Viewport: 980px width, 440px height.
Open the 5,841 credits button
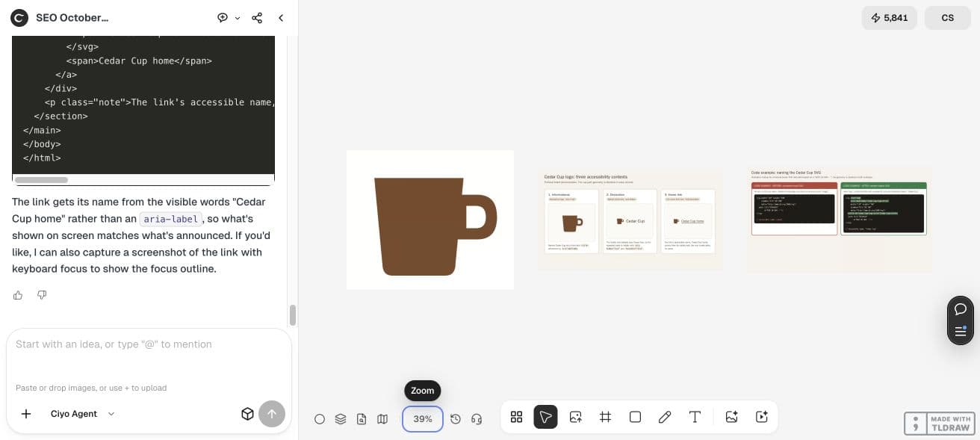pyautogui.click(x=889, y=18)
